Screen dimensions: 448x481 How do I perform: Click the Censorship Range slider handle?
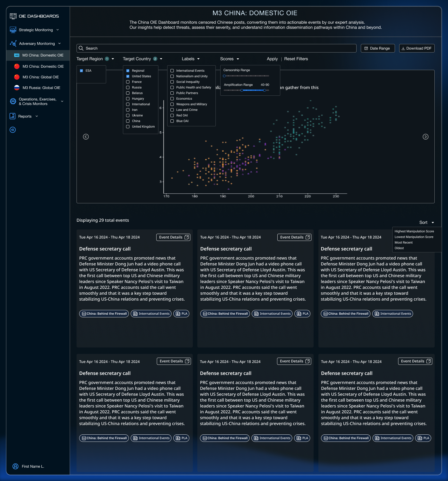point(224,76)
